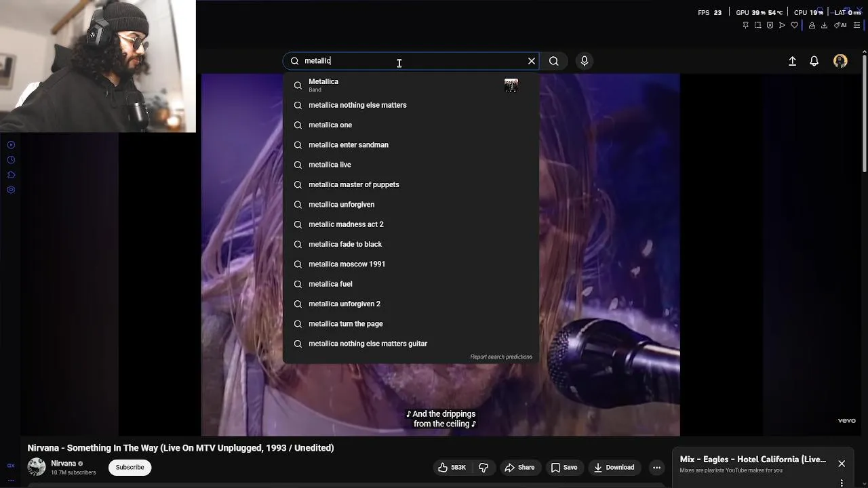Screen dimensions: 868x488
Task: Click the left sidebar puzzle extension icon
Action: (11, 175)
